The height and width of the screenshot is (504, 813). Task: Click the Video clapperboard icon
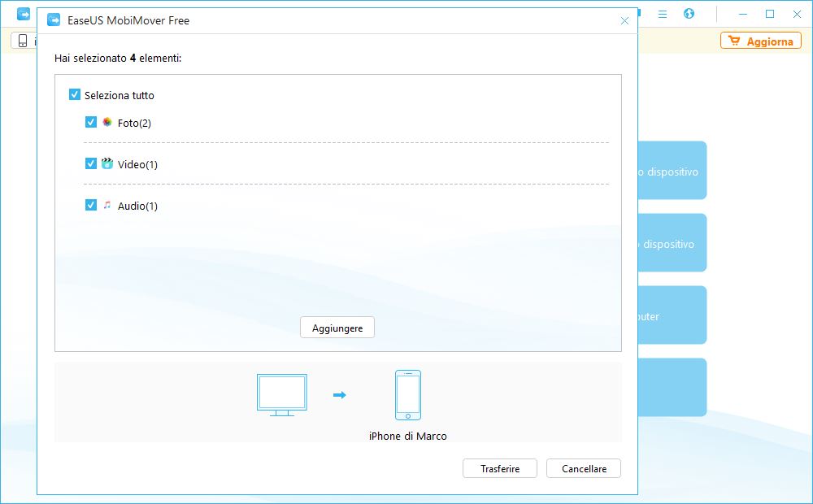point(107,164)
